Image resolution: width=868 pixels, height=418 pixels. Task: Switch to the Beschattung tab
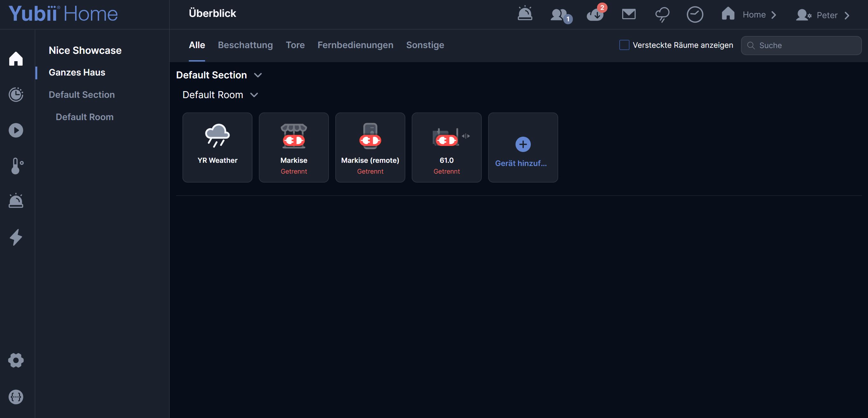tap(245, 45)
